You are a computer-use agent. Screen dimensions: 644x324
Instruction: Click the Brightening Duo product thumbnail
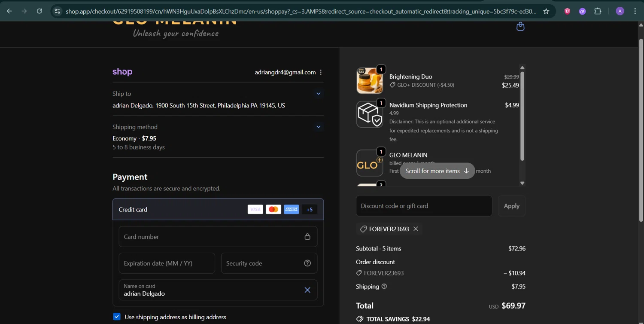pos(370,80)
